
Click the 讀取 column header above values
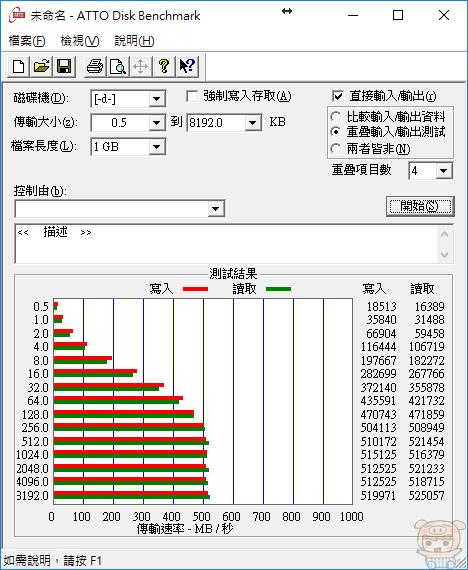point(422,289)
